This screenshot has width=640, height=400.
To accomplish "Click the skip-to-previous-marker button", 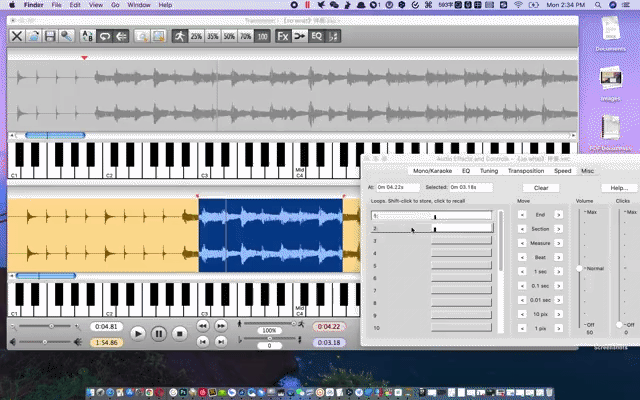I will [202, 342].
